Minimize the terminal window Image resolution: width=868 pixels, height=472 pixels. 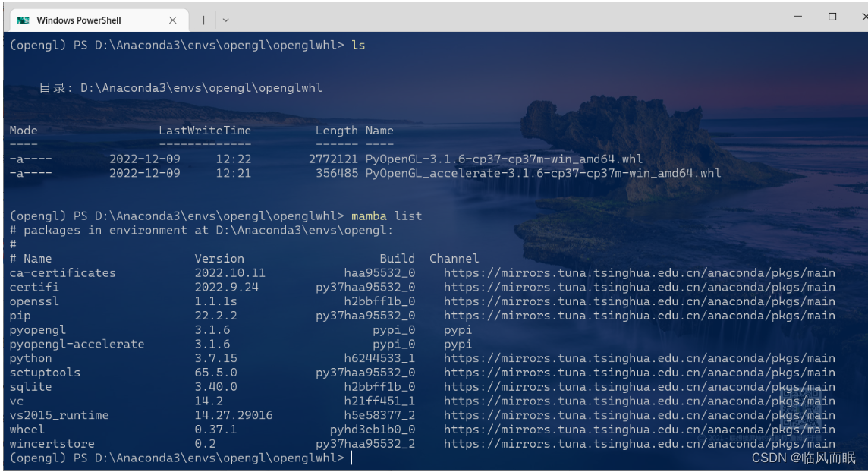click(x=797, y=17)
